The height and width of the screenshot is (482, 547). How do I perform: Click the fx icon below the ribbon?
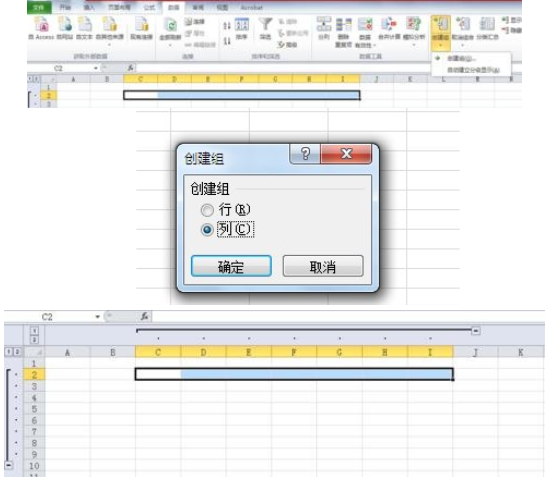click(x=130, y=68)
